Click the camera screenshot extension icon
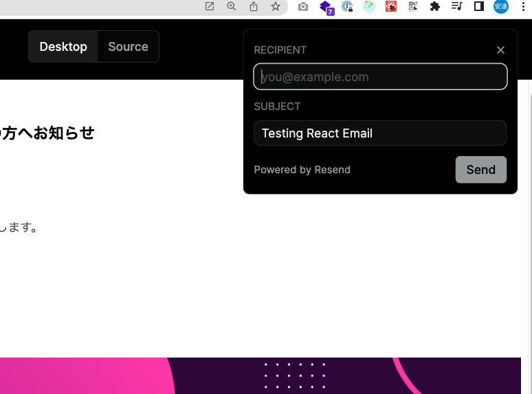Viewport: 532px width, 394px height. pos(303,6)
